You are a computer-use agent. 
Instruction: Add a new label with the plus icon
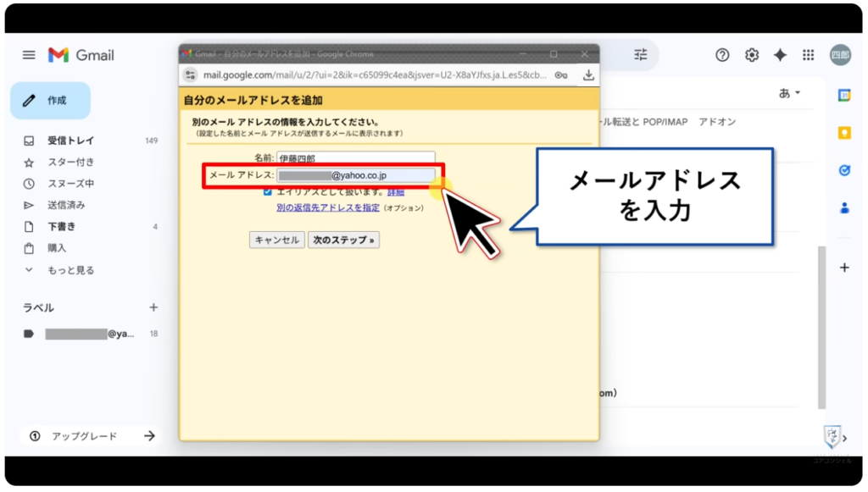point(152,308)
